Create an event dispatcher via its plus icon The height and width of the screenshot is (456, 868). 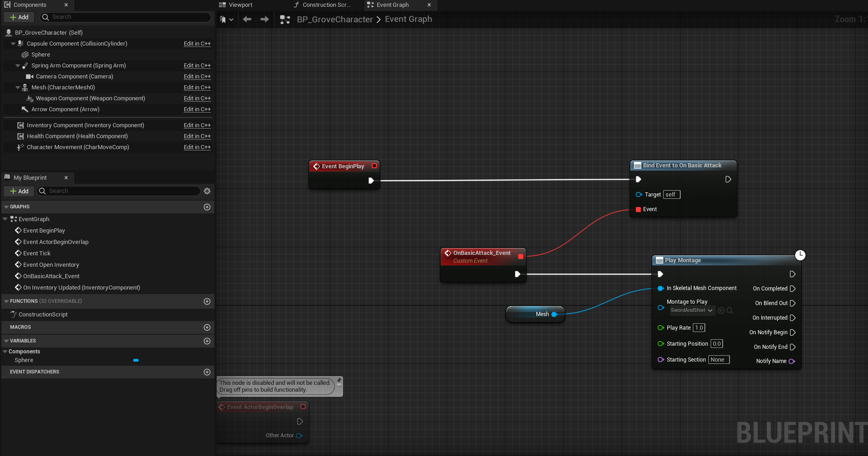pyautogui.click(x=207, y=372)
